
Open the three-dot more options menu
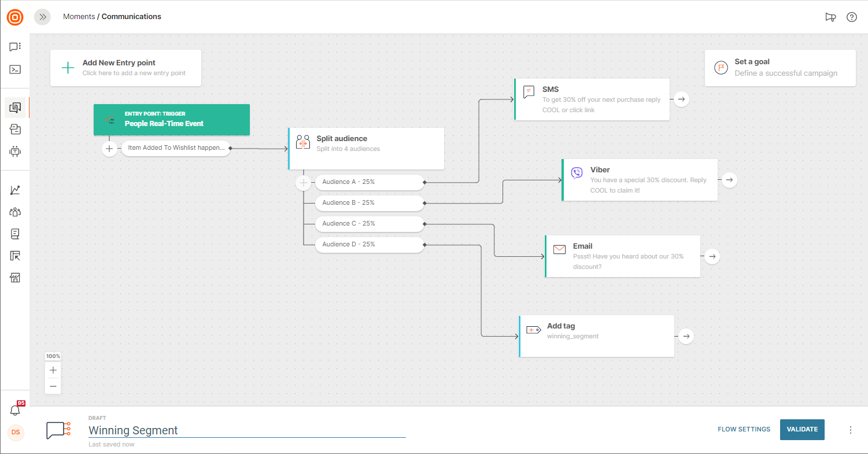[850, 430]
